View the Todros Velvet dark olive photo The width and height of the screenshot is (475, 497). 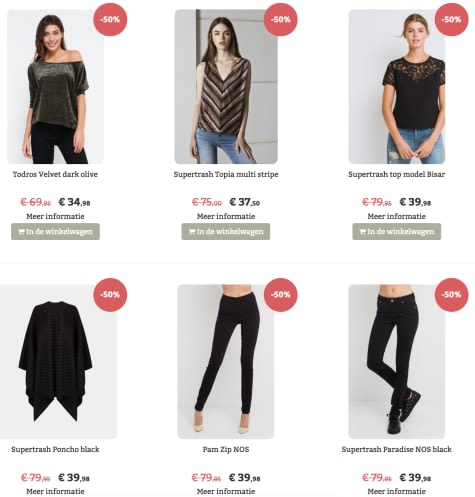[56, 87]
